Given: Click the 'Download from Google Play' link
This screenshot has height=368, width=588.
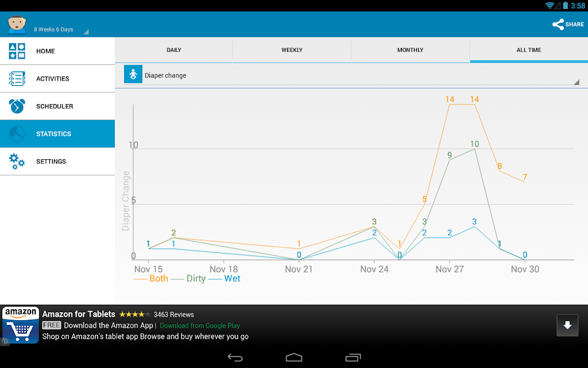Looking at the screenshot, I should click(200, 325).
